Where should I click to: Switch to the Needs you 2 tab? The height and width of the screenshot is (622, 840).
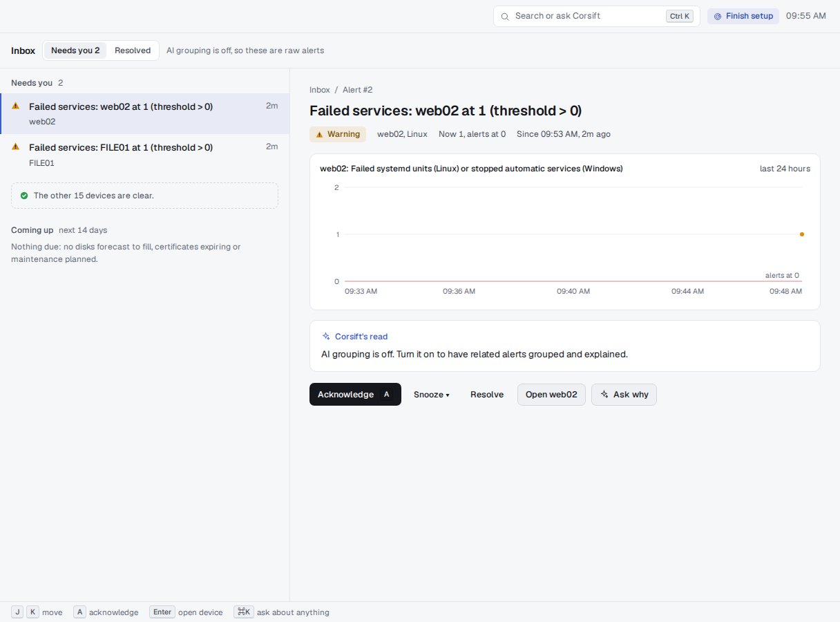coord(75,50)
